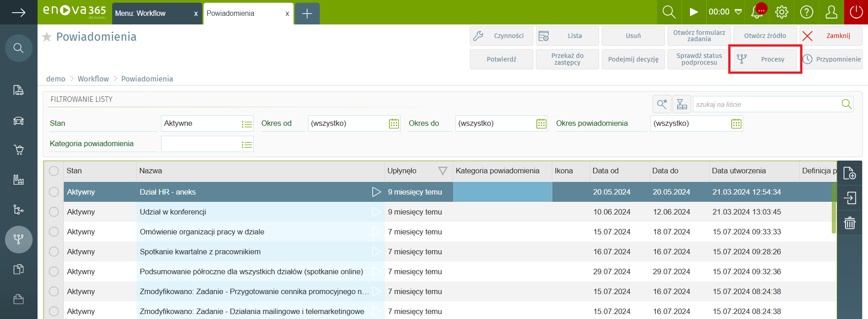Toggle the select-all checkbox in table header
Screen dimensions: 868x319
pyautogui.click(x=54, y=171)
